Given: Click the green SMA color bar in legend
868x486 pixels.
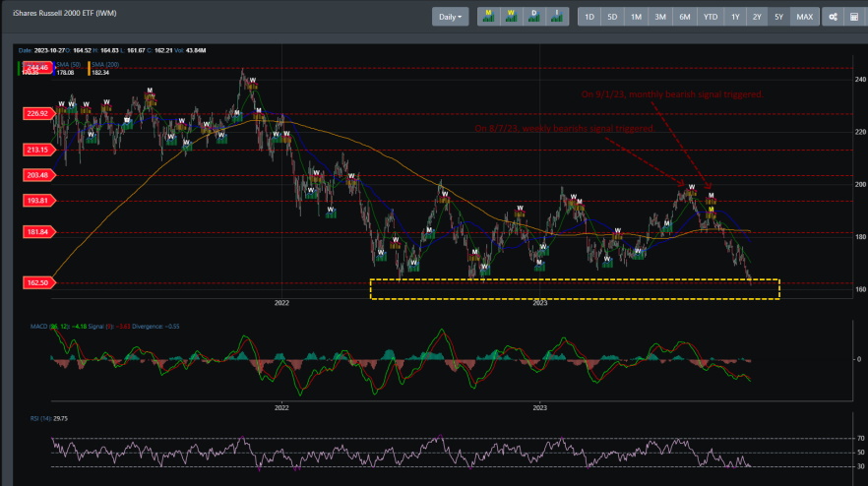Looking at the screenshot, I should tap(19, 68).
